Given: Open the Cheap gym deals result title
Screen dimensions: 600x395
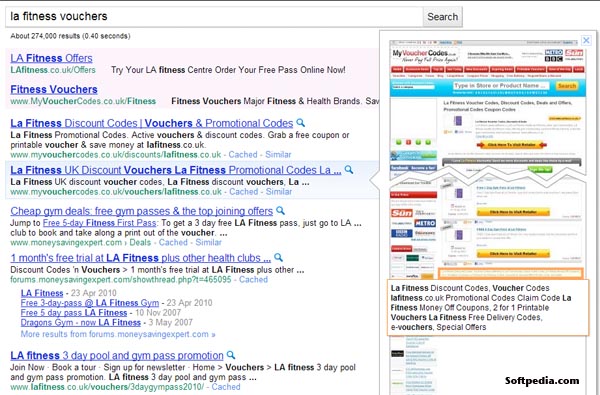Looking at the screenshot, I should pyautogui.click(x=142, y=211).
